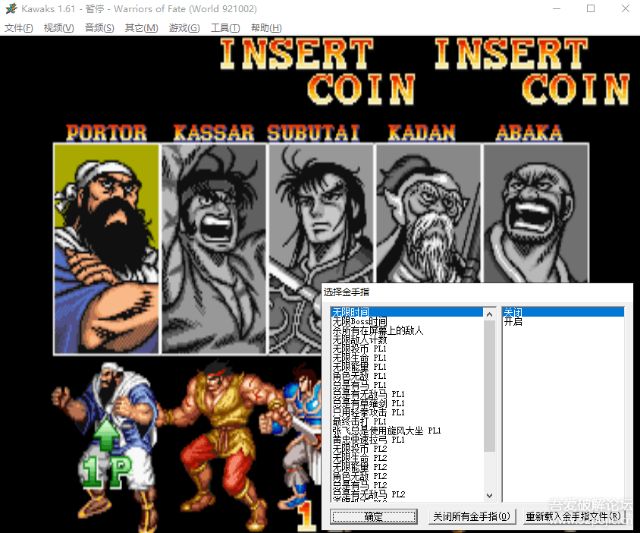The height and width of the screenshot is (533, 640).
Task: Open the 文件(F) File menu
Action: (x=19, y=28)
